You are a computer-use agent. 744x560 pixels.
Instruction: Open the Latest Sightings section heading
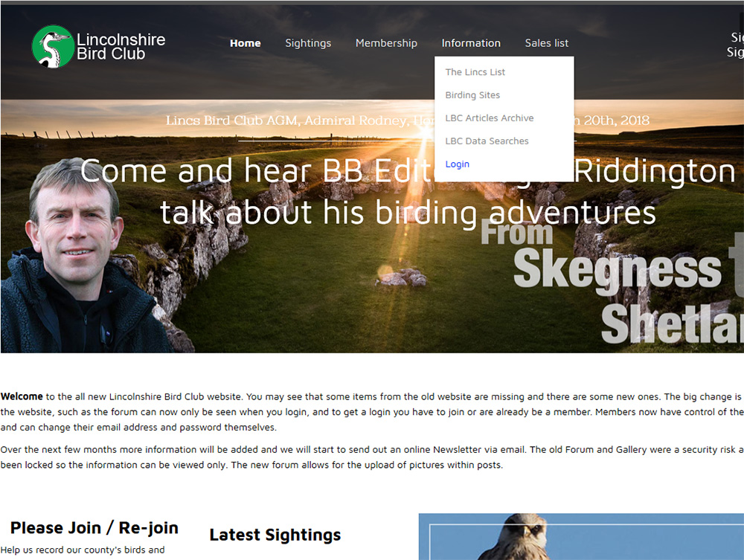(x=275, y=535)
